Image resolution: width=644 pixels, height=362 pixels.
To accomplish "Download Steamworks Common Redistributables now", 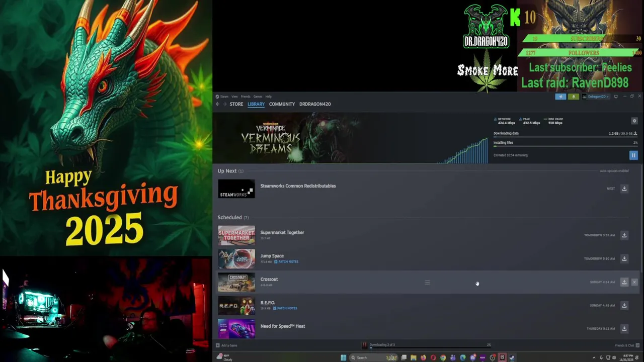I will point(624,189).
